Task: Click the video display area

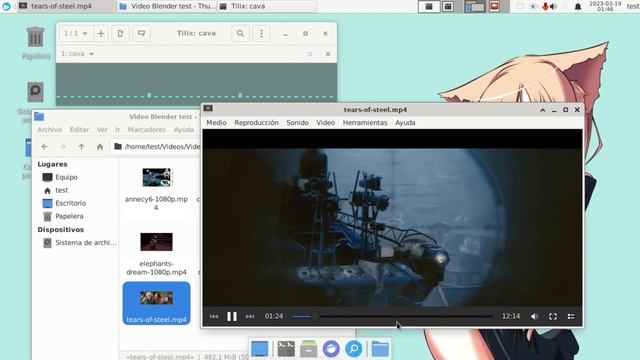Action: pos(392,228)
